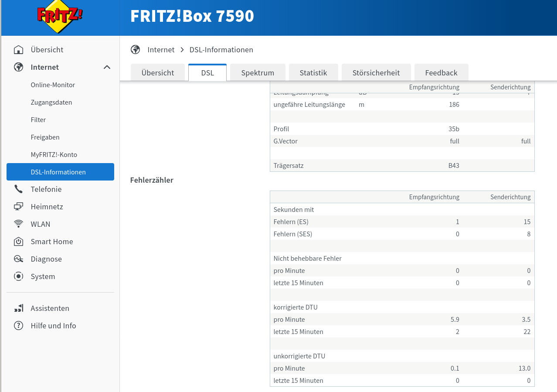Open Assistenten in sidebar
Image resolution: width=557 pixels, height=392 pixels.
50,308
